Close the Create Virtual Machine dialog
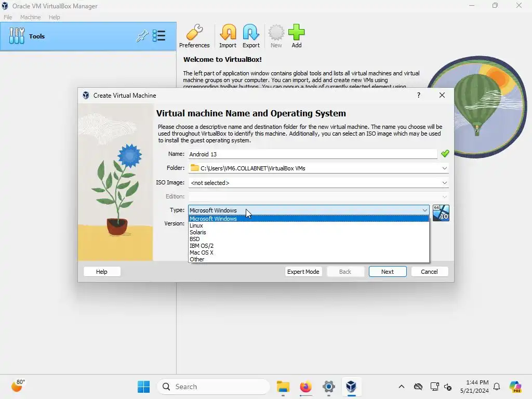 (x=442, y=96)
